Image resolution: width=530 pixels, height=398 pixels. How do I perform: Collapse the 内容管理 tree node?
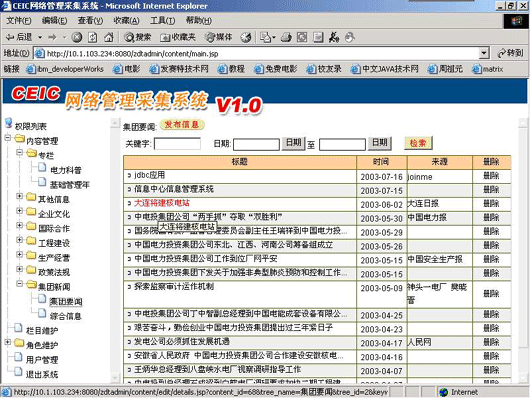tap(8, 138)
